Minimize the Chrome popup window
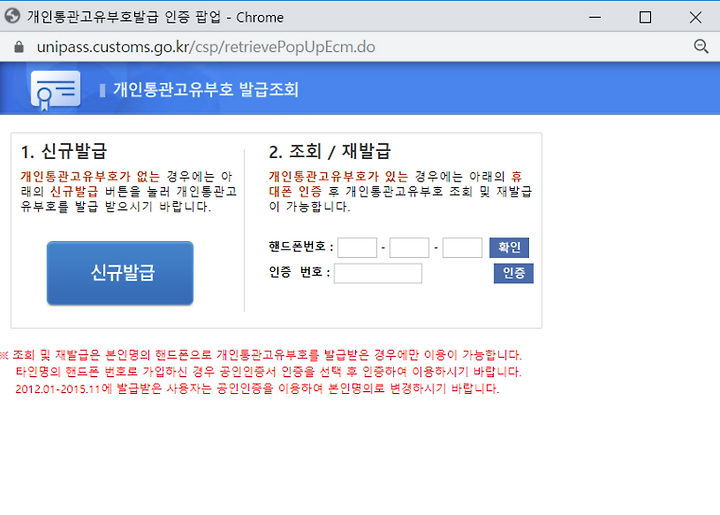This screenshot has width=720, height=515. pyautogui.click(x=595, y=17)
